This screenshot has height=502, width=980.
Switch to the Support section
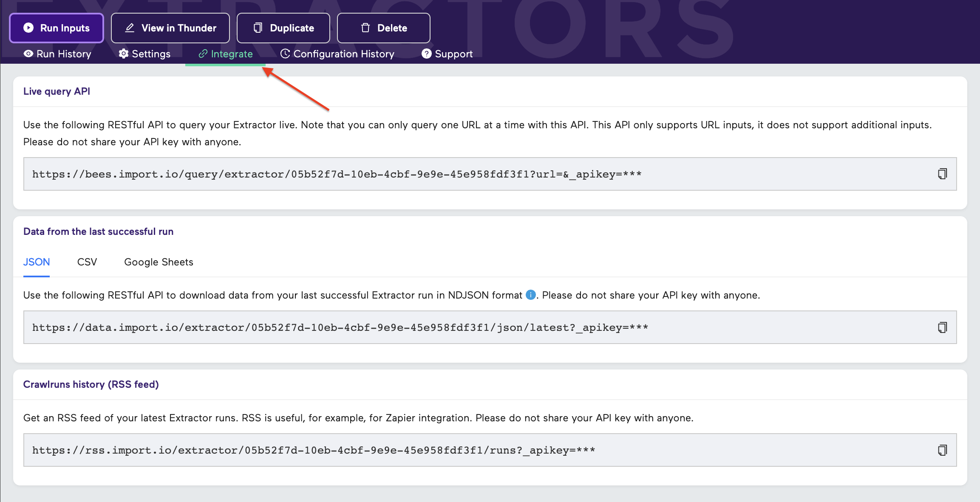(x=453, y=54)
